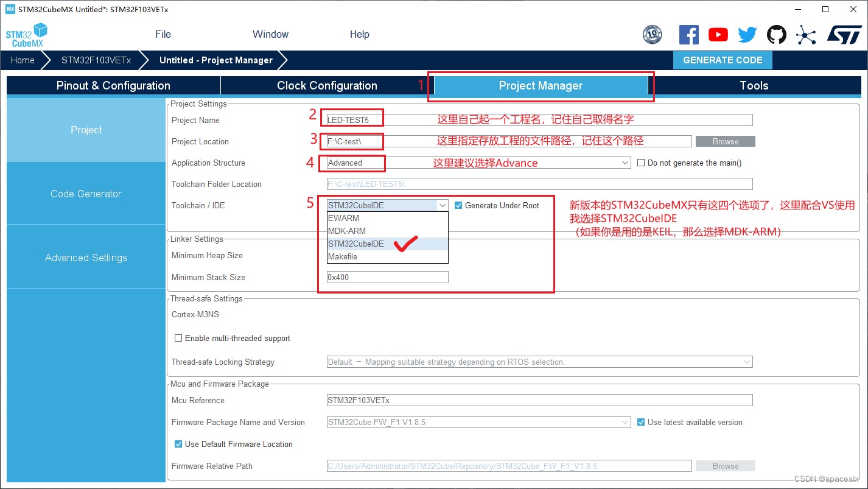868x489 pixels.
Task: Open the Window menu
Action: pyautogui.click(x=271, y=34)
